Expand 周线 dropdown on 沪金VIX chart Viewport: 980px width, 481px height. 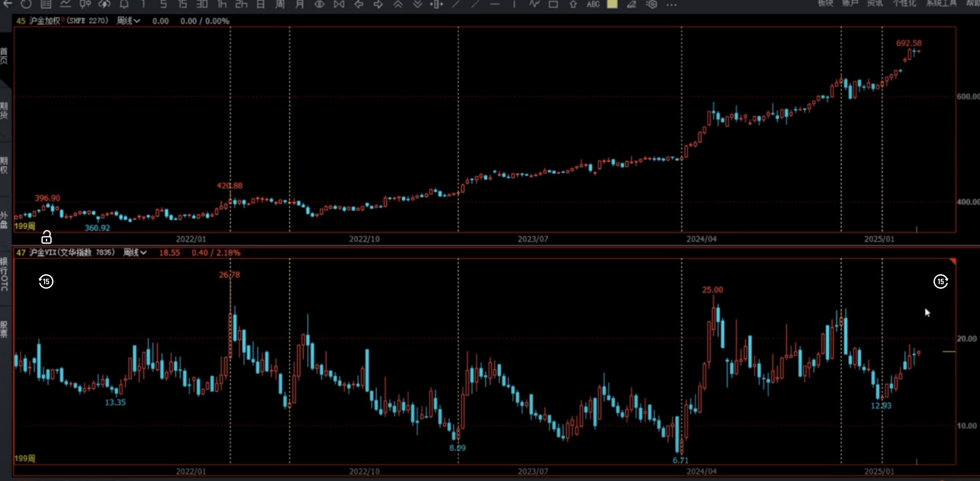coord(135,253)
